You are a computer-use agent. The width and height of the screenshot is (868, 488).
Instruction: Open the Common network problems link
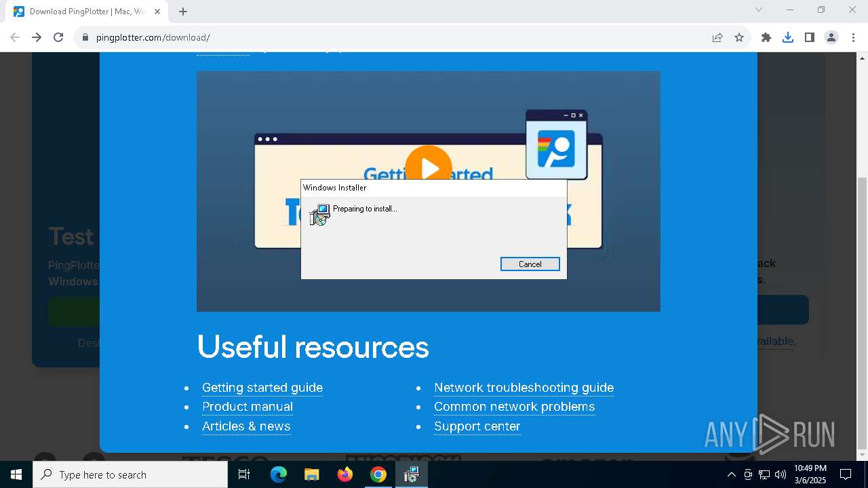(514, 407)
